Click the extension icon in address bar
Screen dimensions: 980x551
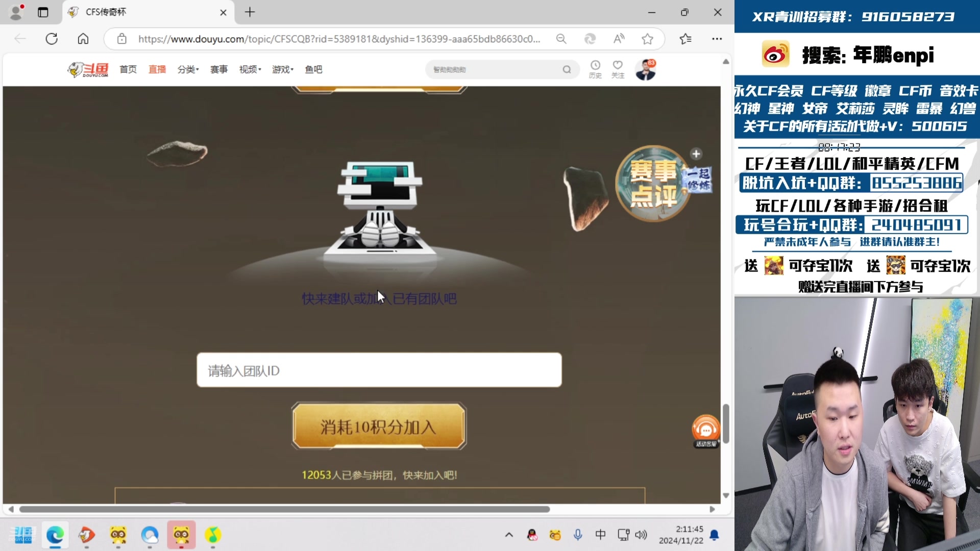pos(590,39)
